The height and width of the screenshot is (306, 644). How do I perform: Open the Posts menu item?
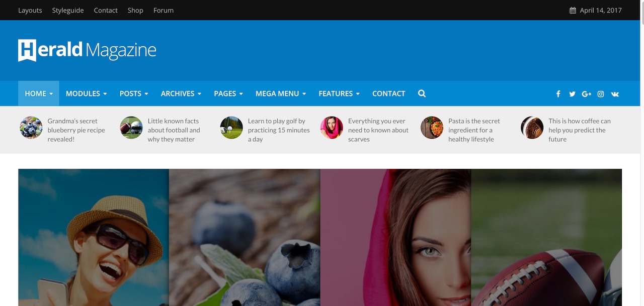pyautogui.click(x=134, y=93)
